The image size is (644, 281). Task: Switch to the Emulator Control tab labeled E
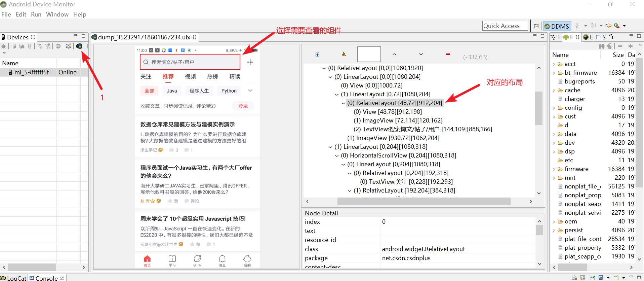588,37
